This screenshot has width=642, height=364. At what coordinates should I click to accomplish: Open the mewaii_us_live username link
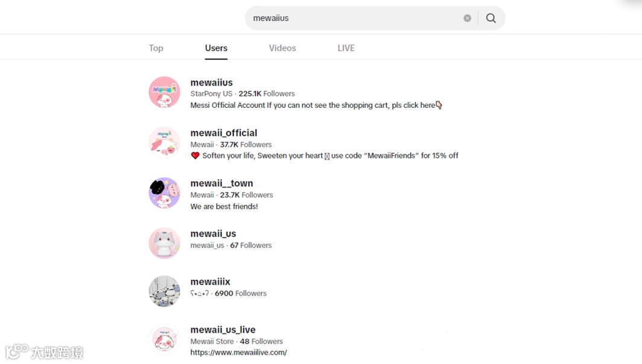click(x=223, y=330)
